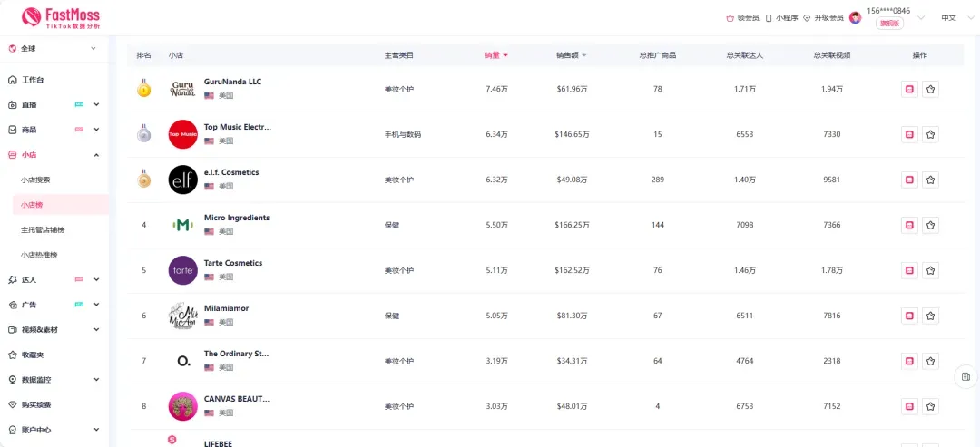The width and height of the screenshot is (980, 447).
Task: Open the 工作台 workbench in sidebar
Action: [33, 80]
